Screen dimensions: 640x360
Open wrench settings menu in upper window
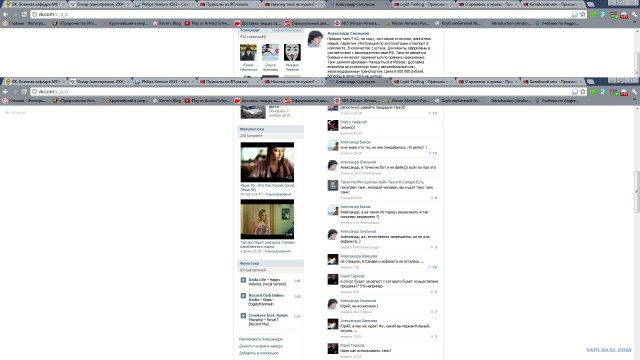click(634, 14)
